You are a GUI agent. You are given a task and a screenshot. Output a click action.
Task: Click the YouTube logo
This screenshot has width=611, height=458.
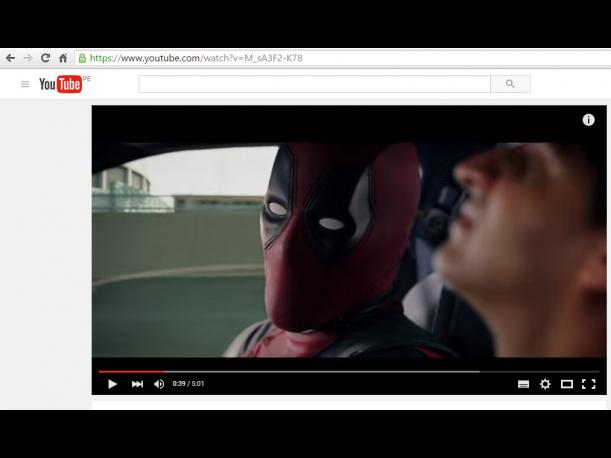click(x=61, y=84)
